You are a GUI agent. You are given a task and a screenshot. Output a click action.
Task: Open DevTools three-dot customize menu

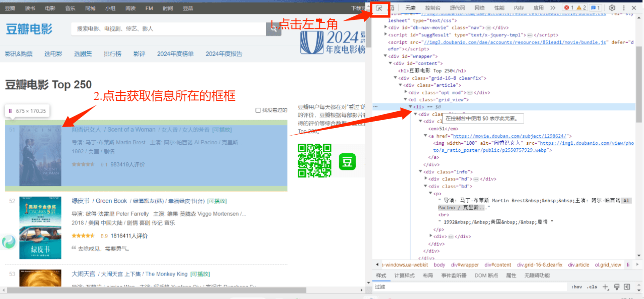(624, 8)
